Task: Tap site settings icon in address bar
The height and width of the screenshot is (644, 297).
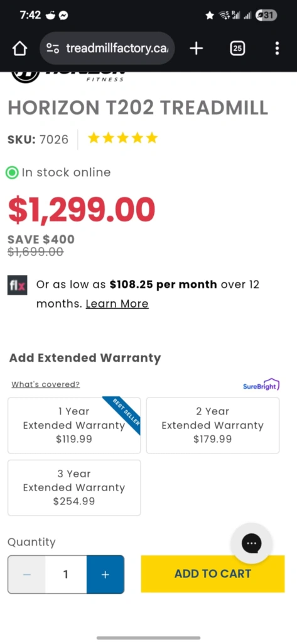Action: click(x=53, y=49)
